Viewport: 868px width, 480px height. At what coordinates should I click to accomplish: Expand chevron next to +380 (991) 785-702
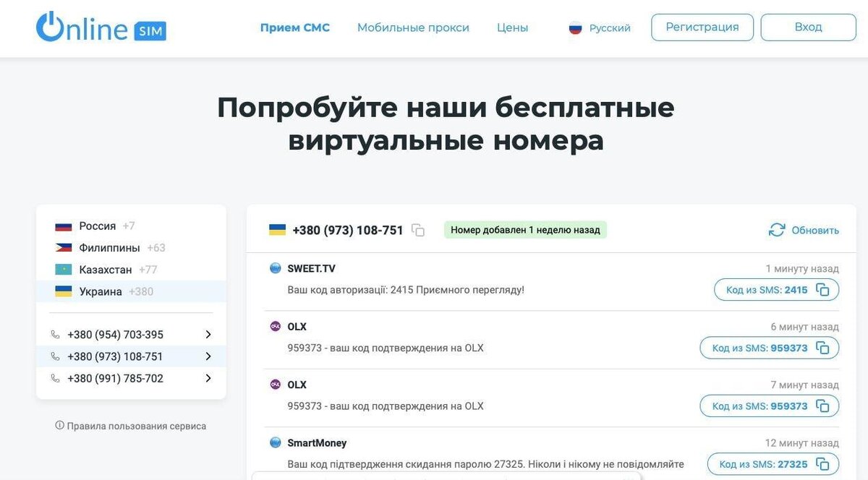tap(208, 378)
